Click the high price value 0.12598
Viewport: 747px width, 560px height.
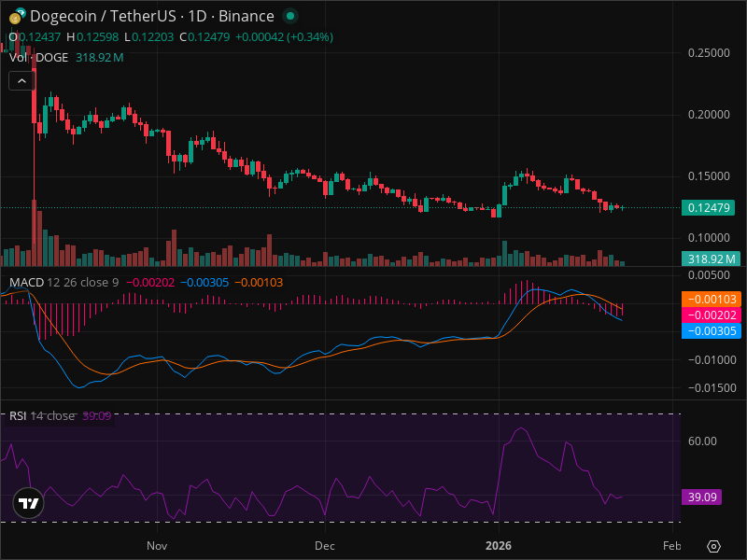point(98,37)
